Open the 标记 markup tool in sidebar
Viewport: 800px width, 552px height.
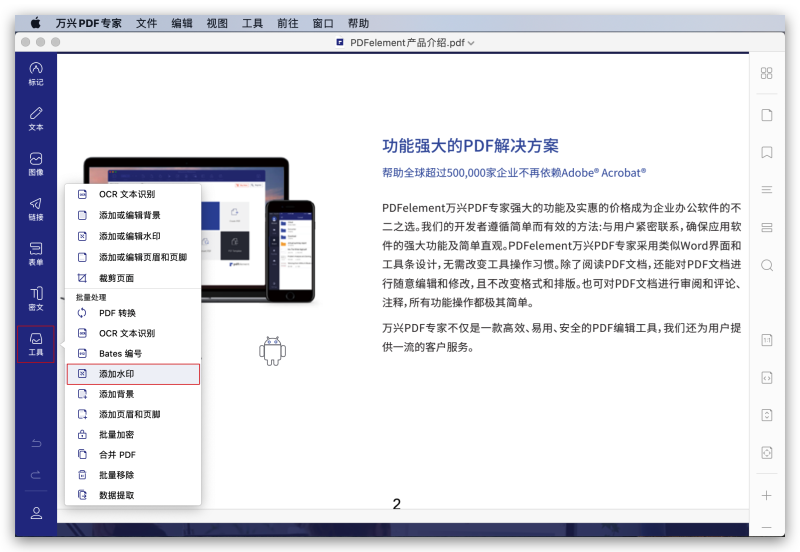coord(36,73)
